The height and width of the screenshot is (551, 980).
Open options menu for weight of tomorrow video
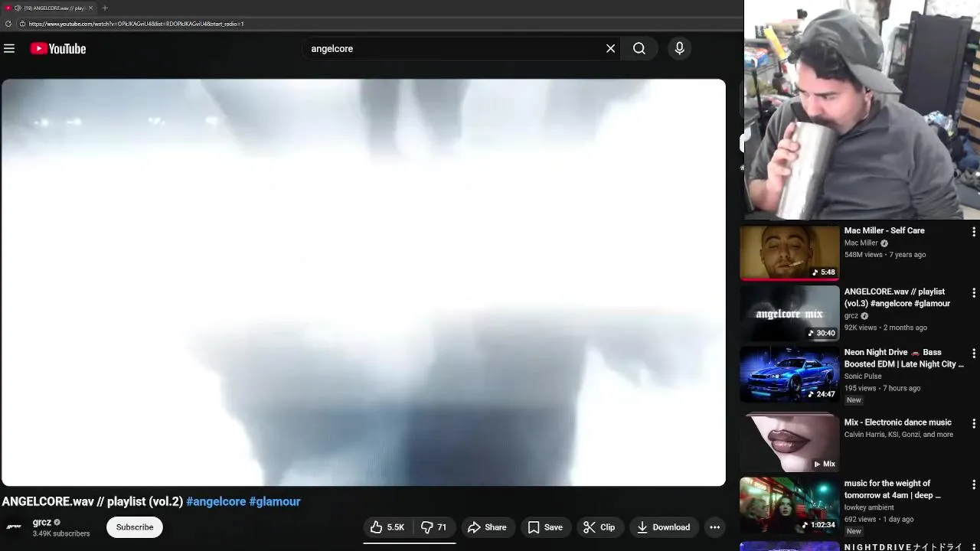click(973, 484)
